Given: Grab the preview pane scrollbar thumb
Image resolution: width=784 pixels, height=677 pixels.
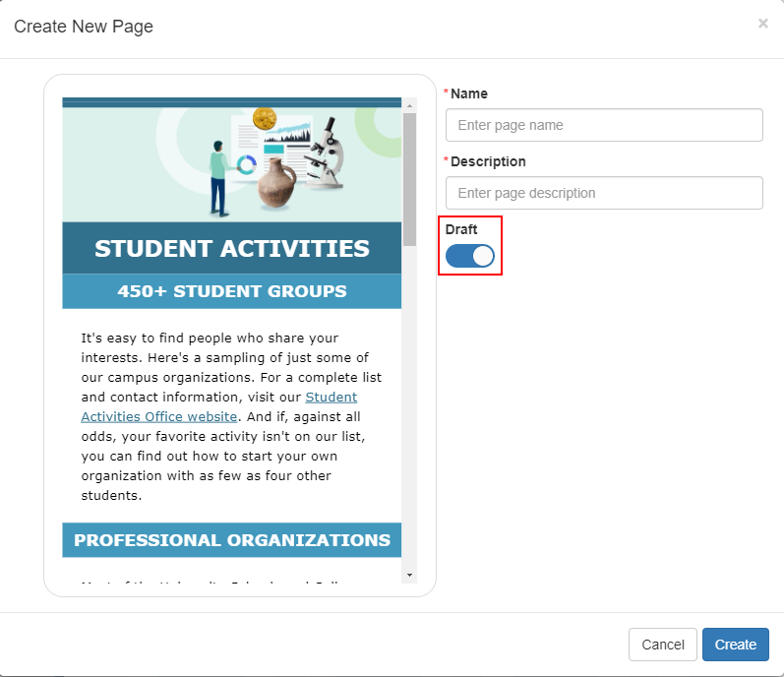Looking at the screenshot, I should click(409, 177).
